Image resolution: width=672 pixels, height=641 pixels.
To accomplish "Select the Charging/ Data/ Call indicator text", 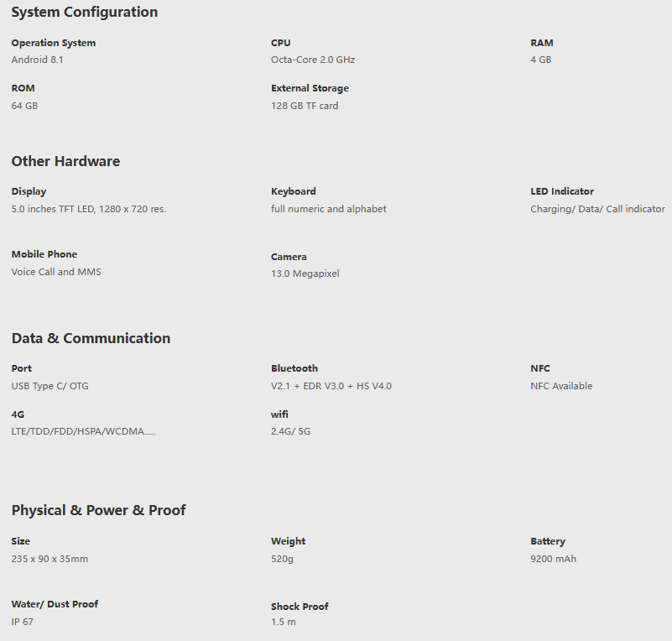I will point(597,209).
